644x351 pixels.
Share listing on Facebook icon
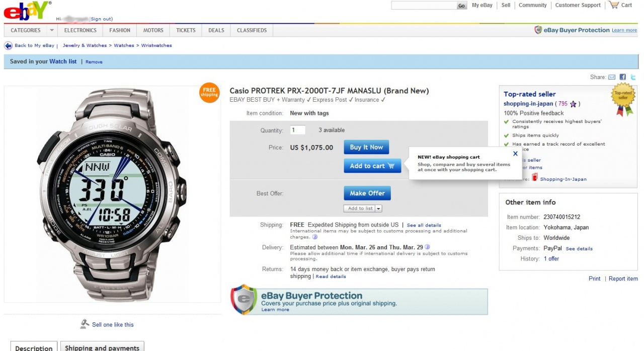click(x=623, y=77)
